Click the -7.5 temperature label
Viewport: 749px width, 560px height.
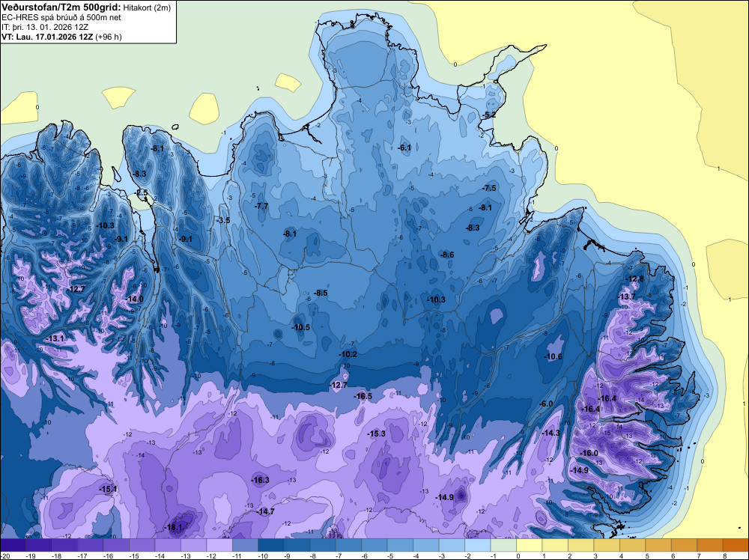coord(489,188)
